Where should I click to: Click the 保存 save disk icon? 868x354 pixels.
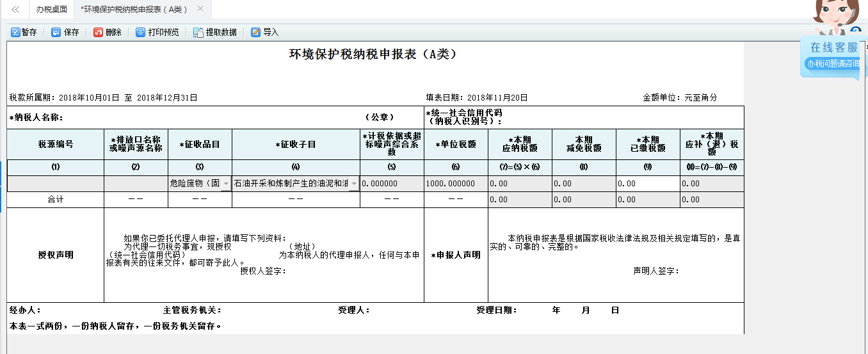56,32
